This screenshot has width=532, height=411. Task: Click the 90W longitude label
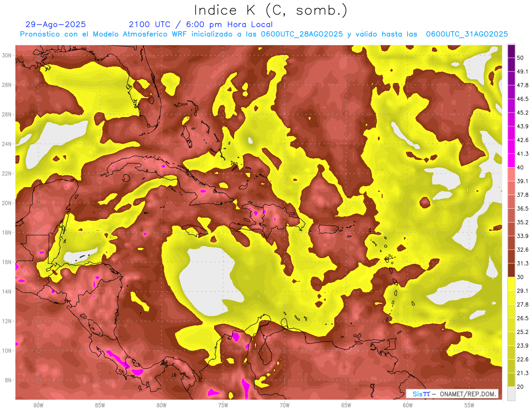(39, 406)
